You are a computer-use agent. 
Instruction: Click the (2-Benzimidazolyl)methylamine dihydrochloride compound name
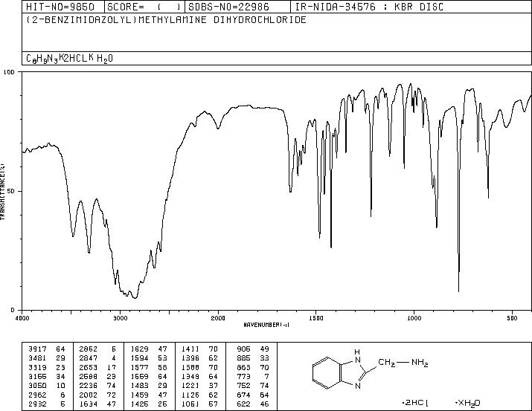tap(166, 19)
